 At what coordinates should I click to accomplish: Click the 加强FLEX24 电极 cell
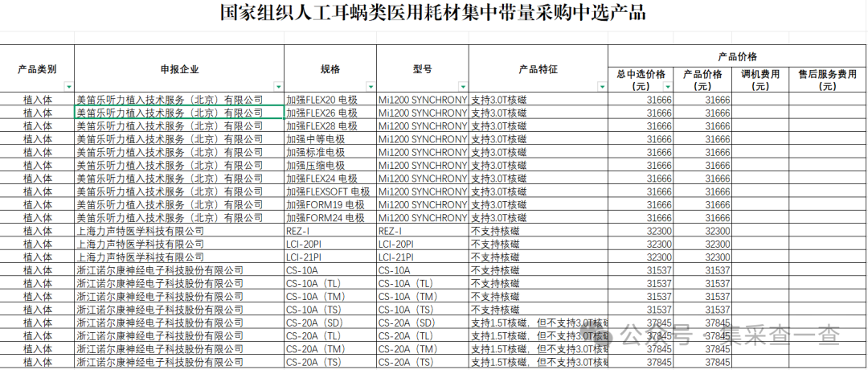click(330, 178)
